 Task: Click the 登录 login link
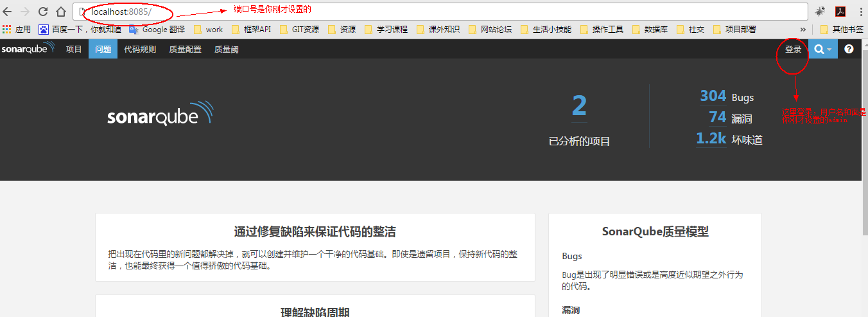point(793,49)
